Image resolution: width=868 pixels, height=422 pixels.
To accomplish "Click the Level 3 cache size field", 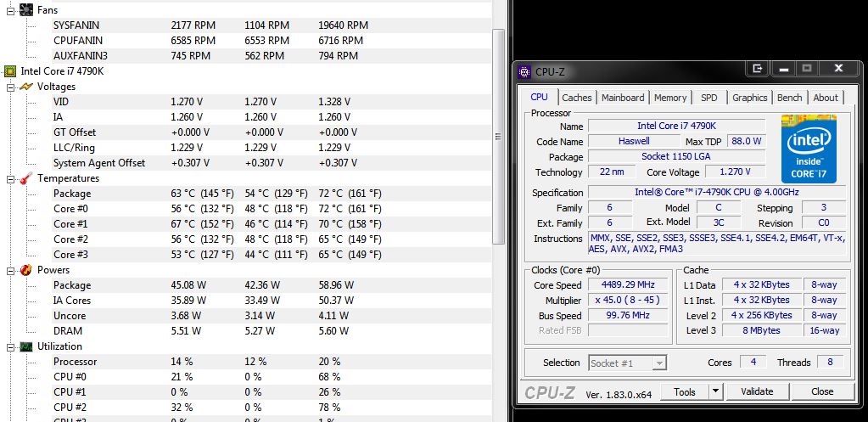I will point(762,330).
